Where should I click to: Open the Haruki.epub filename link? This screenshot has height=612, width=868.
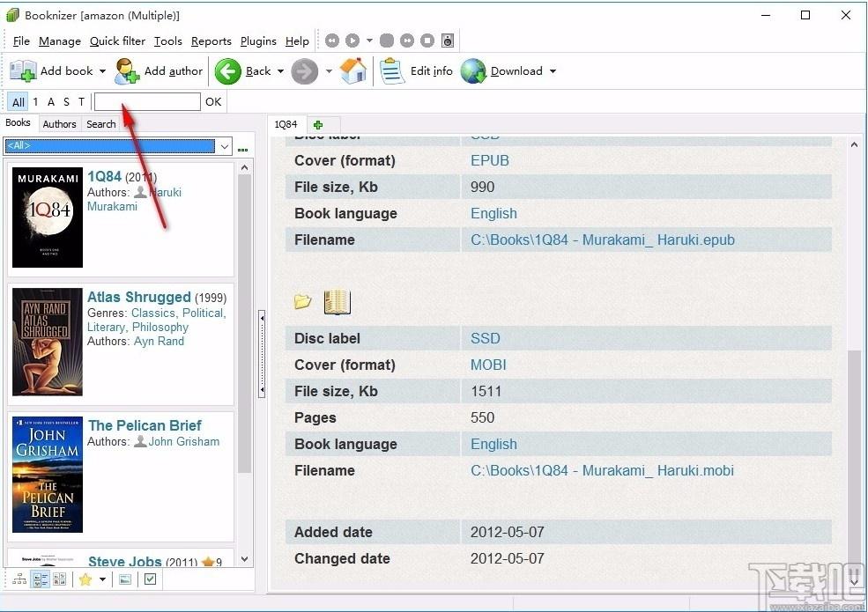point(602,240)
